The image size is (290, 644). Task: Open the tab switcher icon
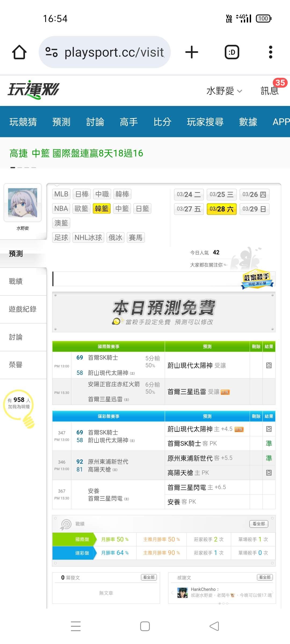pyautogui.click(x=232, y=52)
